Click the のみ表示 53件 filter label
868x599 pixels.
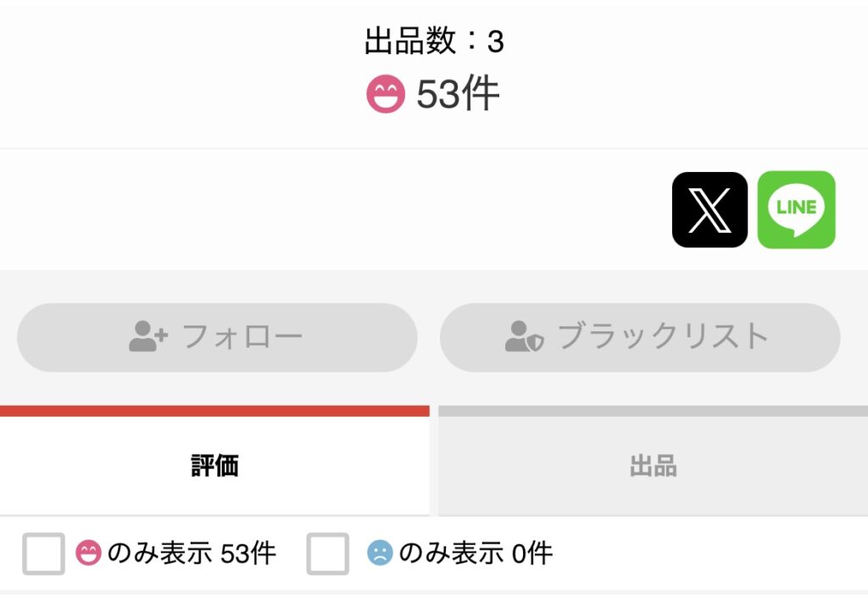pos(191,553)
